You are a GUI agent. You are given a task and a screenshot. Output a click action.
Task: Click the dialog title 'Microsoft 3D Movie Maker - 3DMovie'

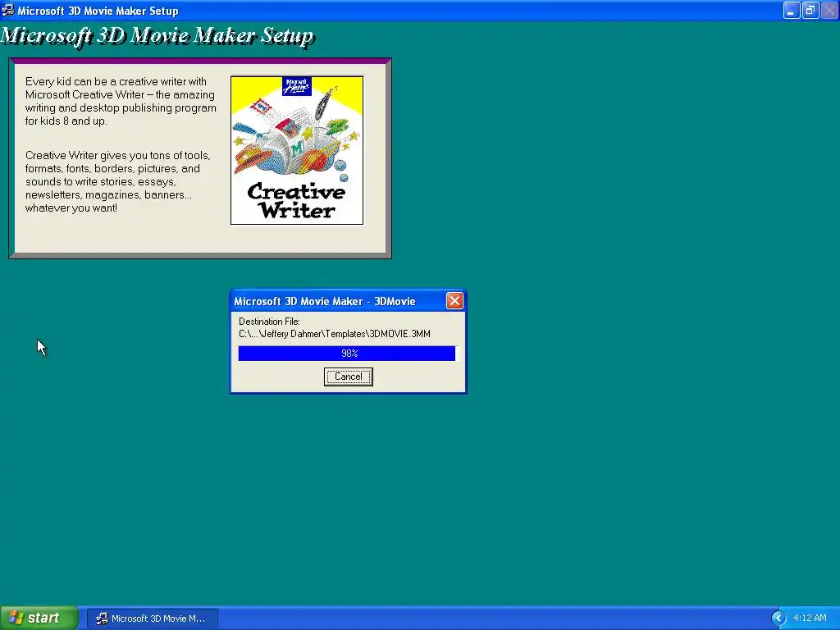coord(325,301)
